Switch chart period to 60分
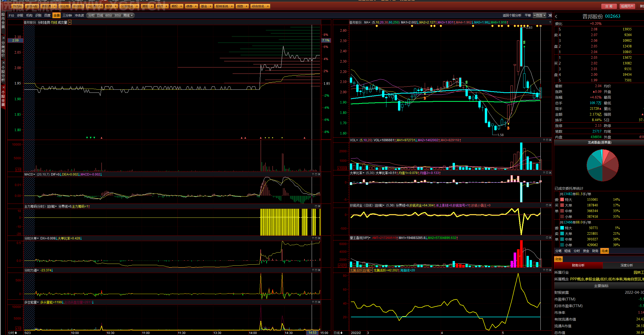 point(109,15)
